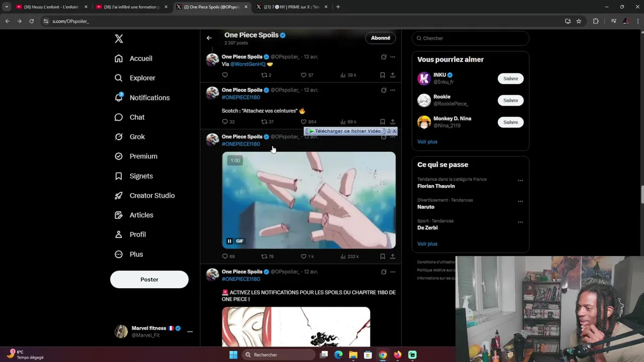Click the X logo in the sidebar
Image resolution: width=644 pixels, height=362 pixels.
pos(119,39)
